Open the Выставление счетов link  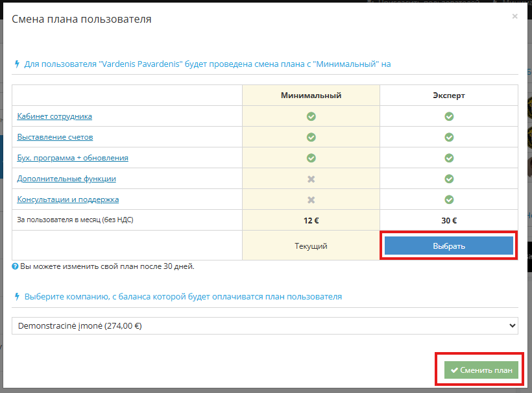pyautogui.click(x=55, y=137)
